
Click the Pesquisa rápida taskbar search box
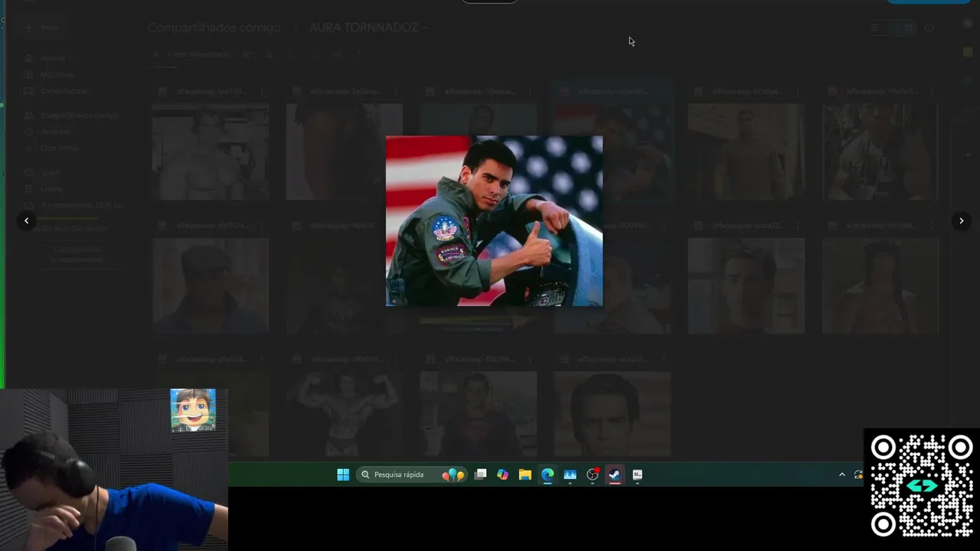coord(412,474)
